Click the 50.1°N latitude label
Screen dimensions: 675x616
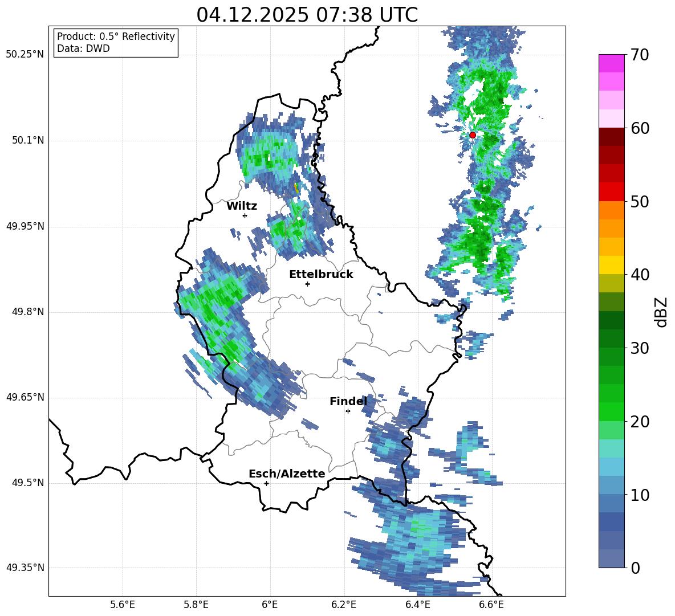pos(28,141)
